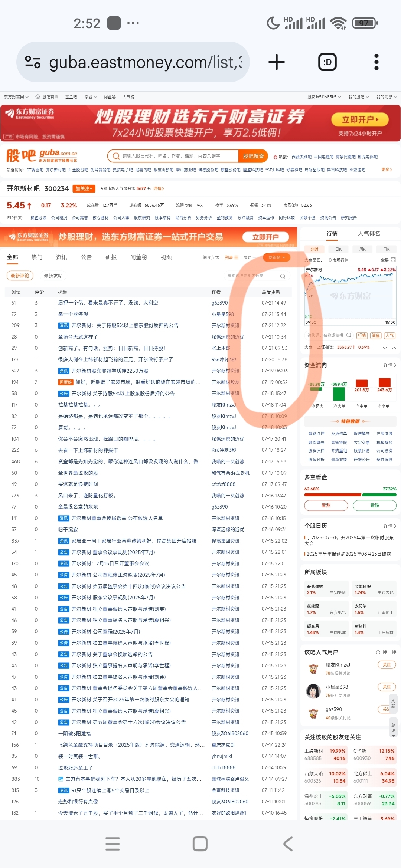The height and width of the screenshot is (868, 401).
Task: Click floating 刷新 side button
Action: (393, 703)
